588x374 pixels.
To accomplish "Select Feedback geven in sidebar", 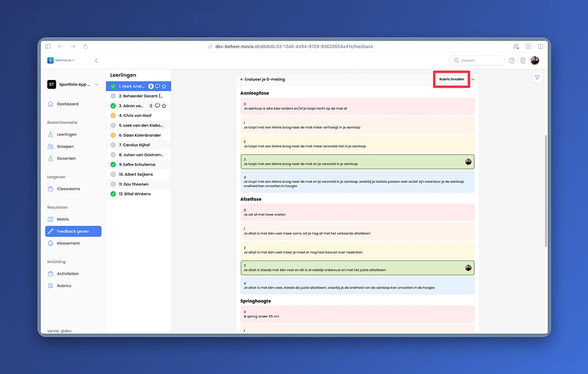I will [73, 231].
